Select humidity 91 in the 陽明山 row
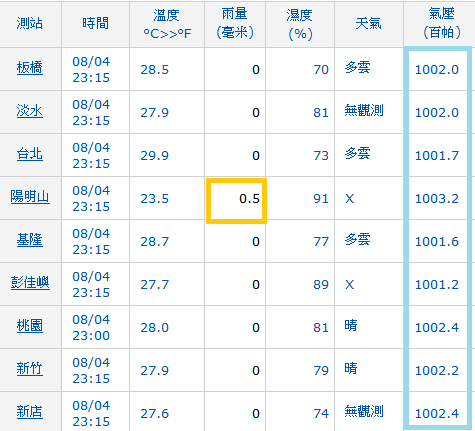The width and height of the screenshot is (475, 431). (x=321, y=199)
